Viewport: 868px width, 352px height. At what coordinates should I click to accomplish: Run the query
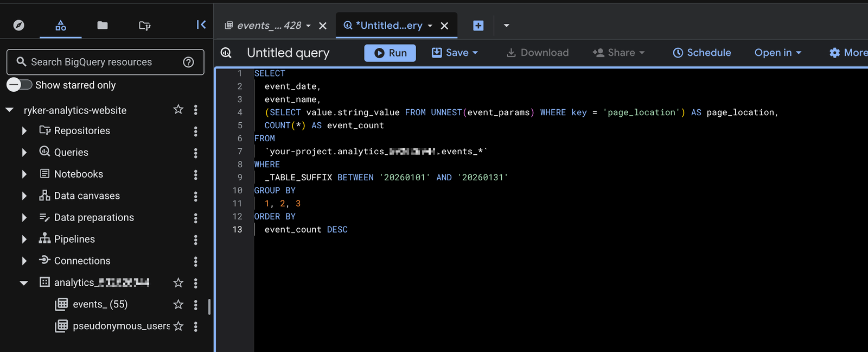[x=390, y=53]
